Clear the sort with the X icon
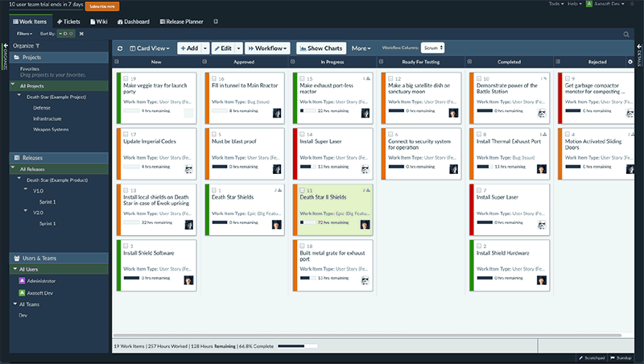The height and width of the screenshot is (364, 644). tap(81, 34)
